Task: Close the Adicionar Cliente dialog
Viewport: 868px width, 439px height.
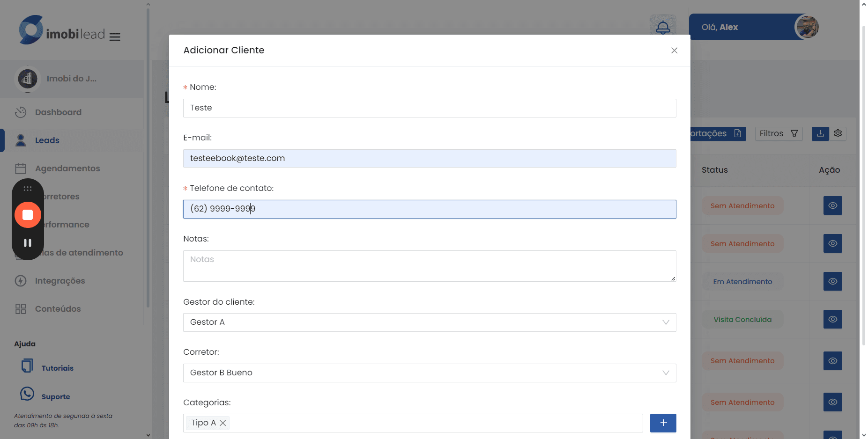Action: click(x=674, y=51)
